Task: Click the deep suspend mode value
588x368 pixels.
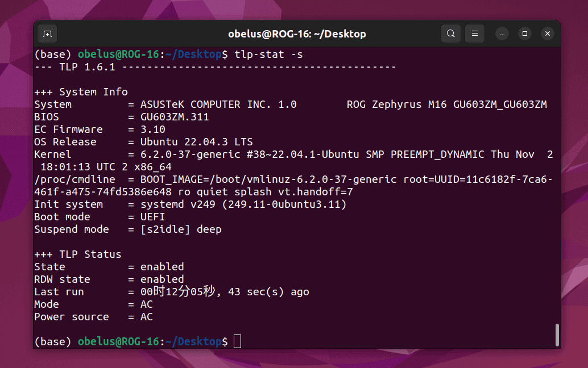Action: [209, 229]
